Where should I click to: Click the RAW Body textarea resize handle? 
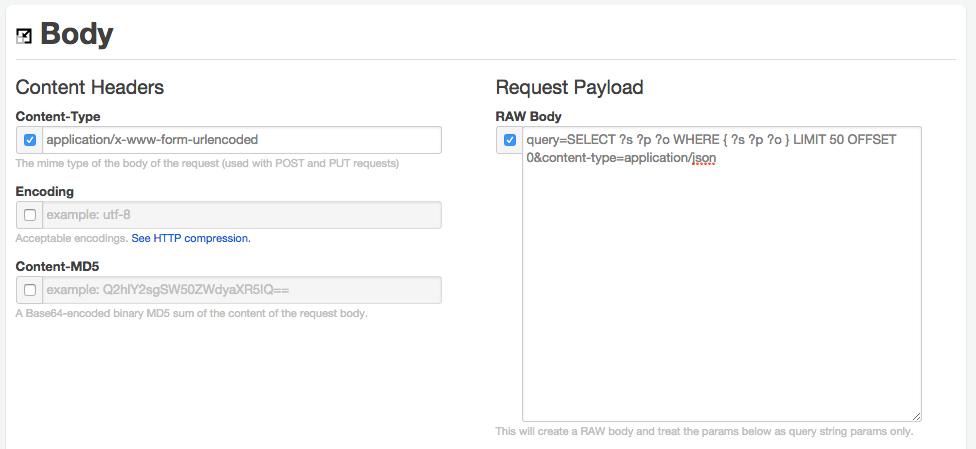tap(915, 415)
